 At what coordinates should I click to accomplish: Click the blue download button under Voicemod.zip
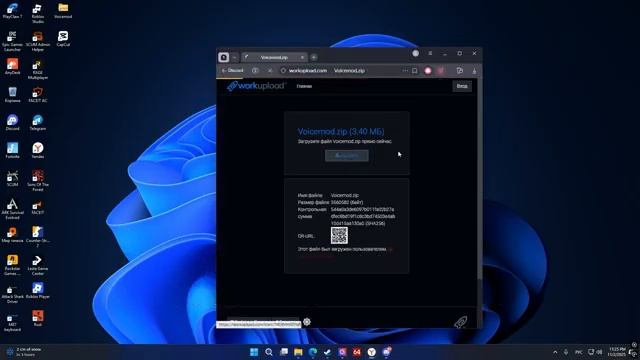coord(347,156)
